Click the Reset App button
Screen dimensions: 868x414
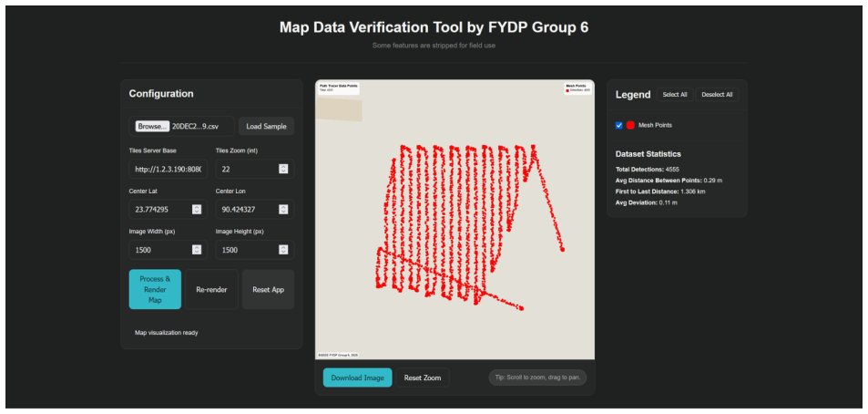coord(268,289)
